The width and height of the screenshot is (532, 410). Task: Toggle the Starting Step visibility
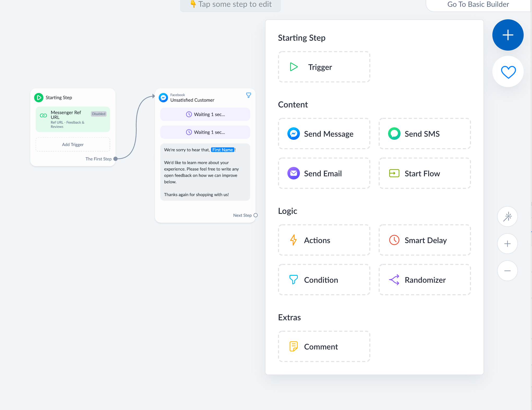[x=39, y=97]
